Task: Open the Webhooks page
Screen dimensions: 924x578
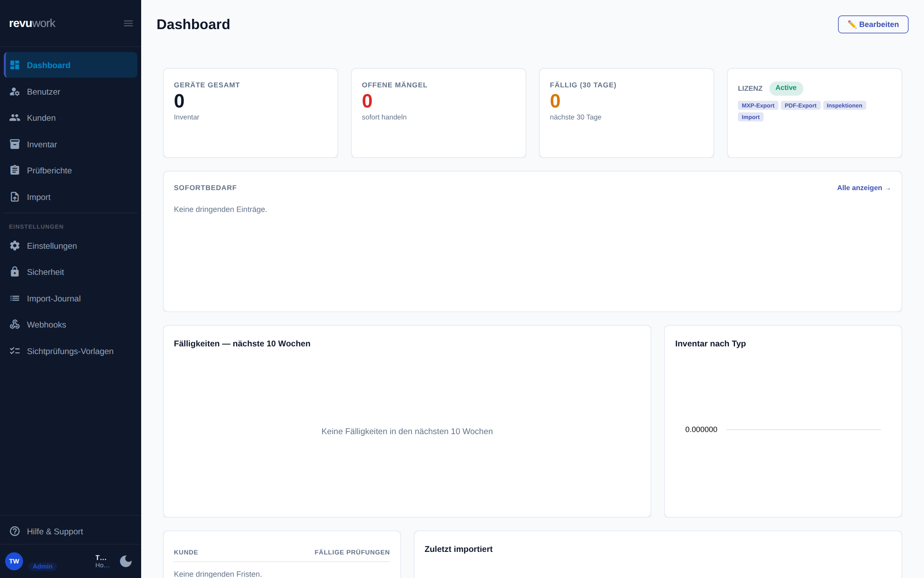Action: 71,325
